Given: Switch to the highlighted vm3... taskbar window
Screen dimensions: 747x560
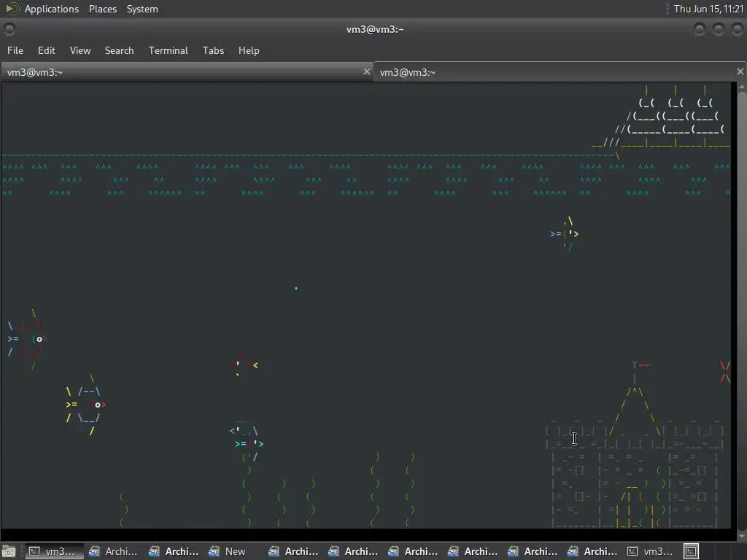Looking at the screenshot, I should pyautogui.click(x=53, y=551).
